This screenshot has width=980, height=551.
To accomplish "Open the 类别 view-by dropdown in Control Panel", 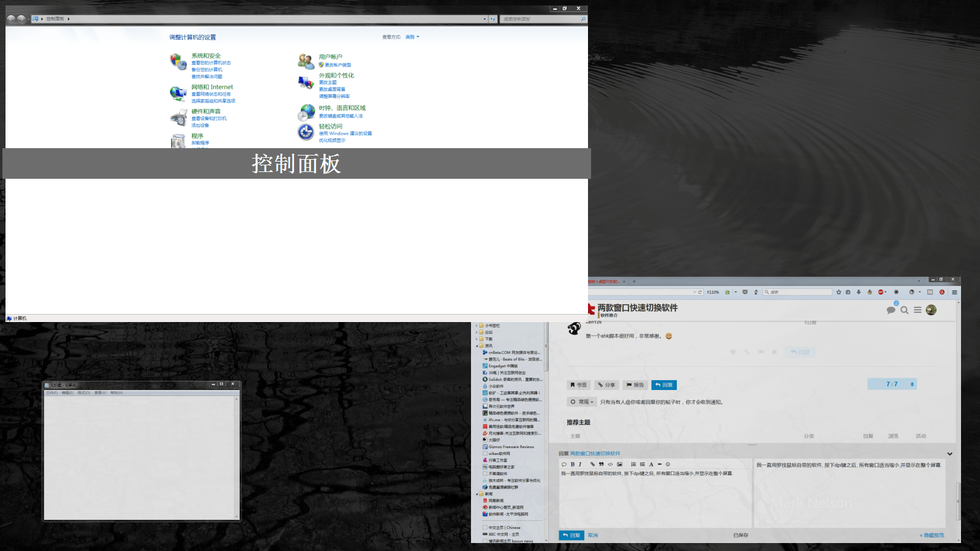I will pyautogui.click(x=412, y=37).
